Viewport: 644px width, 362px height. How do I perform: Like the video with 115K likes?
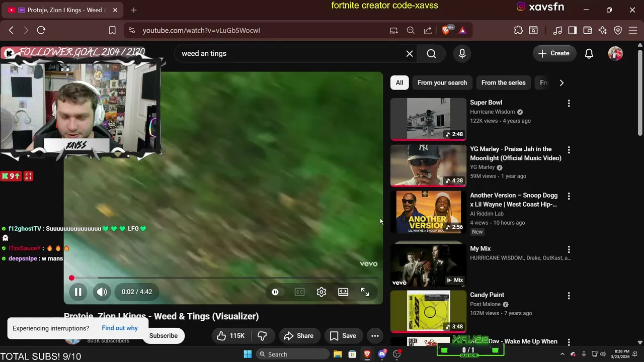pos(230,336)
